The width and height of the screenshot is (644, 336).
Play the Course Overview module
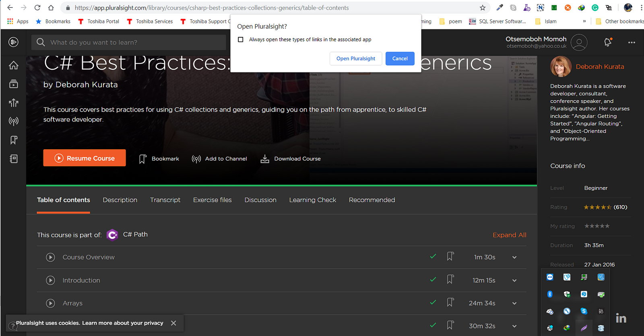tap(50, 257)
